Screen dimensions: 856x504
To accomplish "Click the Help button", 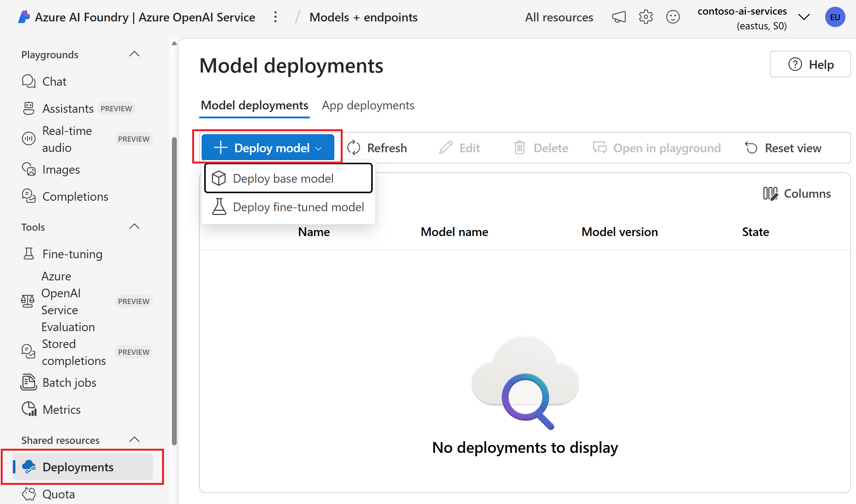I will tap(810, 64).
